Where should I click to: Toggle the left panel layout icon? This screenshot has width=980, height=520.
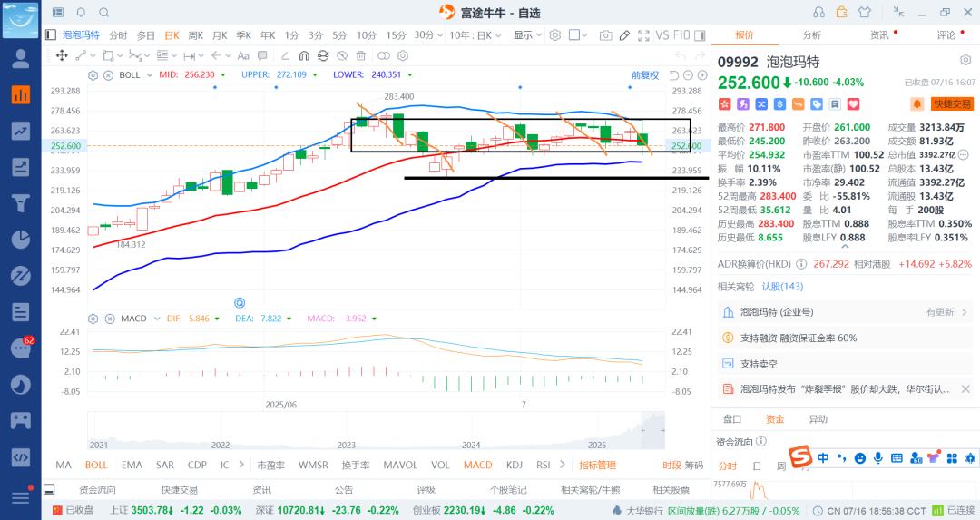click(x=51, y=35)
